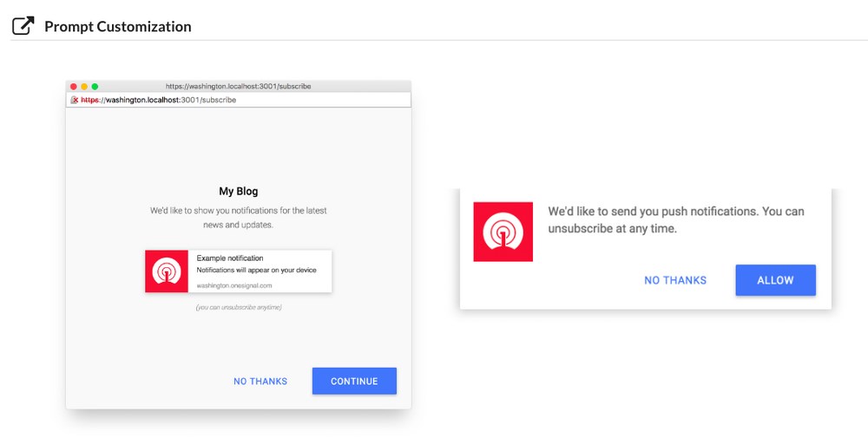Select the 'Example notification' title text

(230, 258)
